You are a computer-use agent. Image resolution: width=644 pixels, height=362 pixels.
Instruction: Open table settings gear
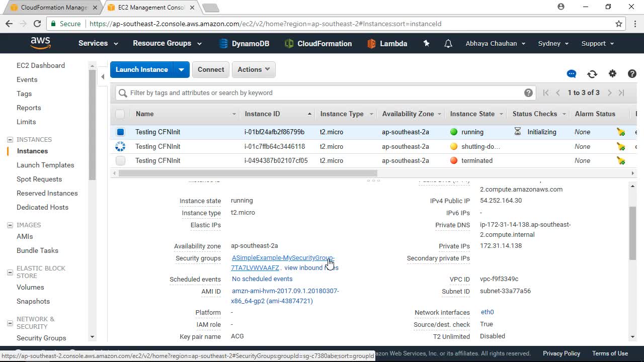pos(612,73)
